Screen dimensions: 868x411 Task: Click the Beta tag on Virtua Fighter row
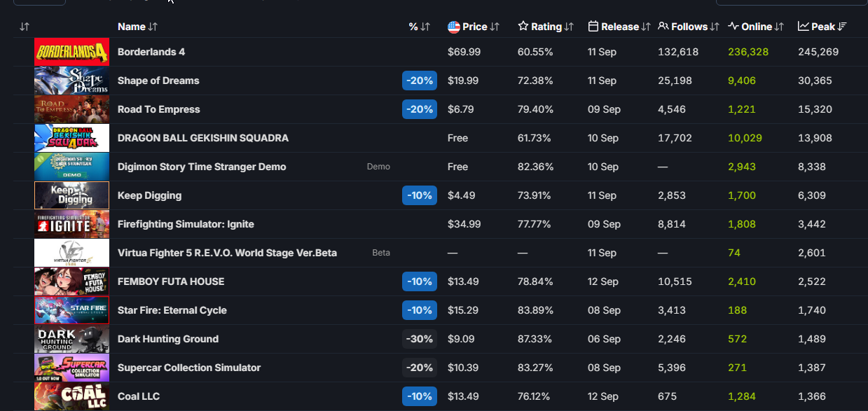[x=380, y=253]
